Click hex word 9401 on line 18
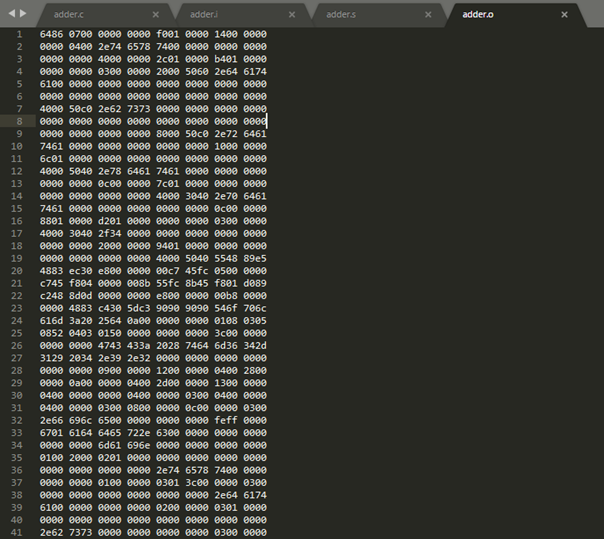 coord(168,246)
